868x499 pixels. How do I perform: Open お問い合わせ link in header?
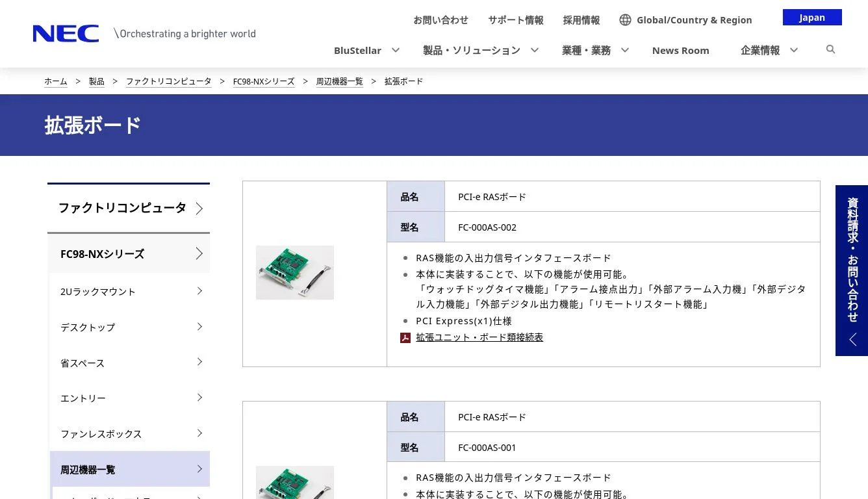(440, 20)
